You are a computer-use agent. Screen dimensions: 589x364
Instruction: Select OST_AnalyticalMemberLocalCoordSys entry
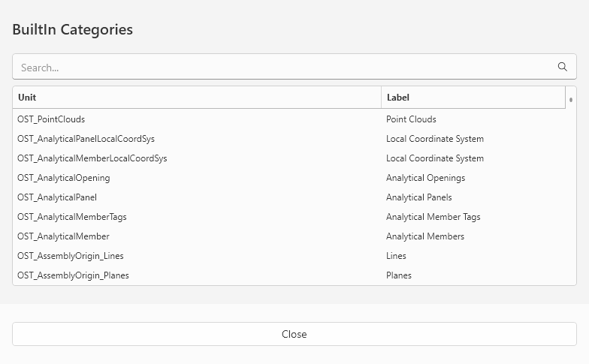point(92,158)
